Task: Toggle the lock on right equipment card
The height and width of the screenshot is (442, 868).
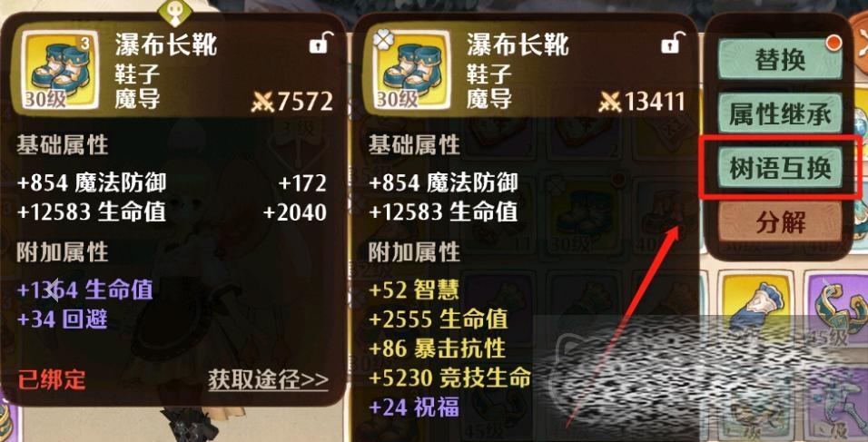Action: coord(673,44)
